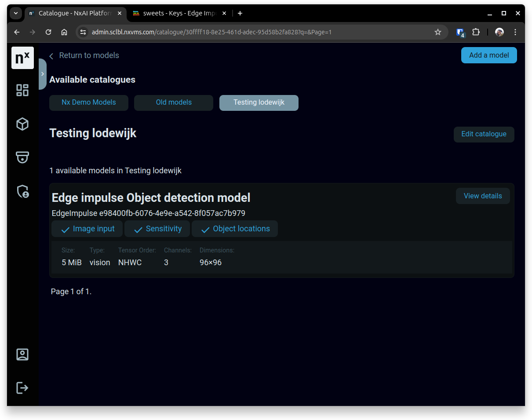532x420 pixels.
Task: Open the shield user admin icon
Action: click(22, 191)
